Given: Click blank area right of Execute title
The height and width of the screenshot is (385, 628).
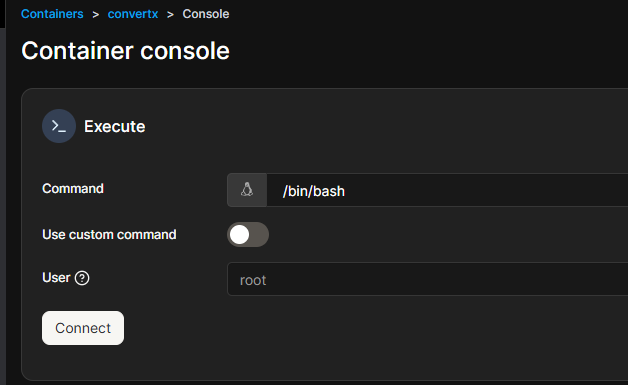Looking at the screenshot, I should pos(380,127).
